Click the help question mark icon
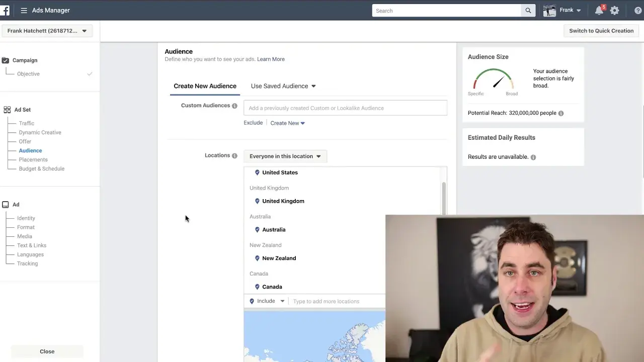 coord(638,11)
